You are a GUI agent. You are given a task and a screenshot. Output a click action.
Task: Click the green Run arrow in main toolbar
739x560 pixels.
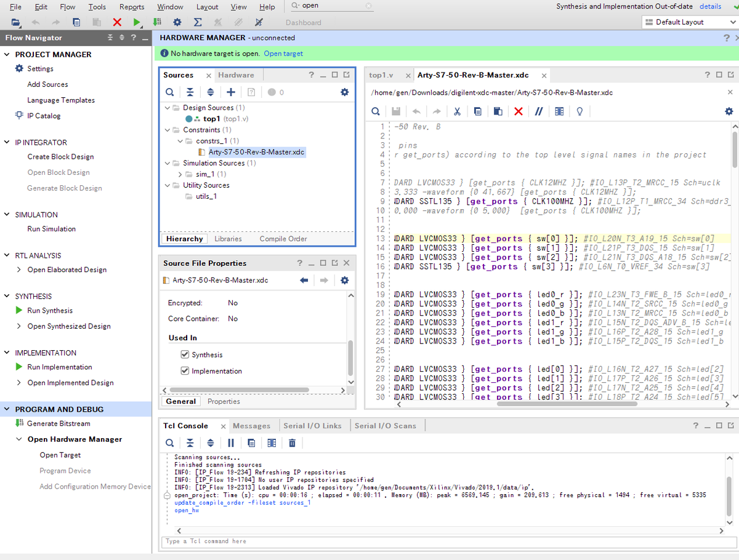(x=137, y=22)
